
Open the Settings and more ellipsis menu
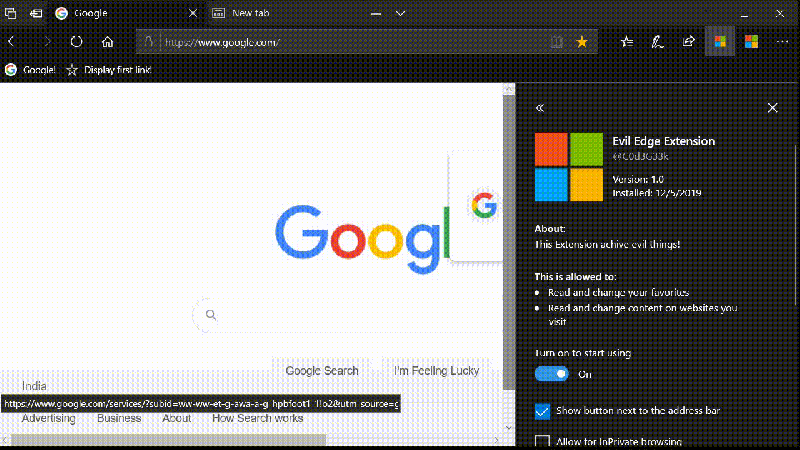pyautogui.click(x=782, y=42)
